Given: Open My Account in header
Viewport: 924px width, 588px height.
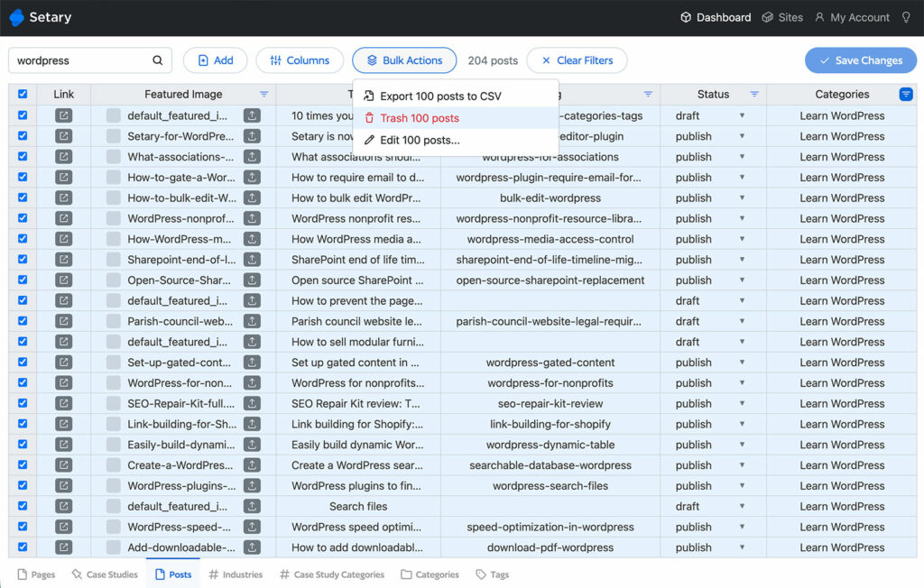Looking at the screenshot, I should pyautogui.click(x=852, y=17).
